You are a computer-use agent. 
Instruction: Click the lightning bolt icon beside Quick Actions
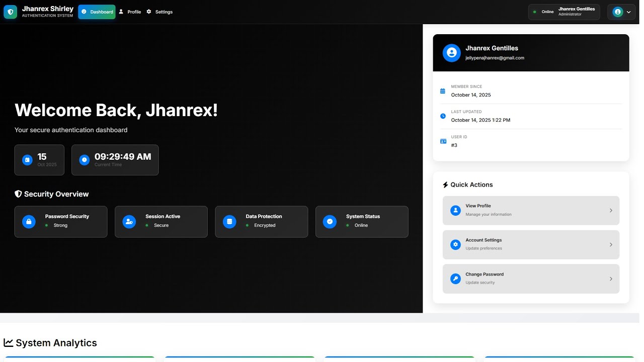click(x=445, y=185)
